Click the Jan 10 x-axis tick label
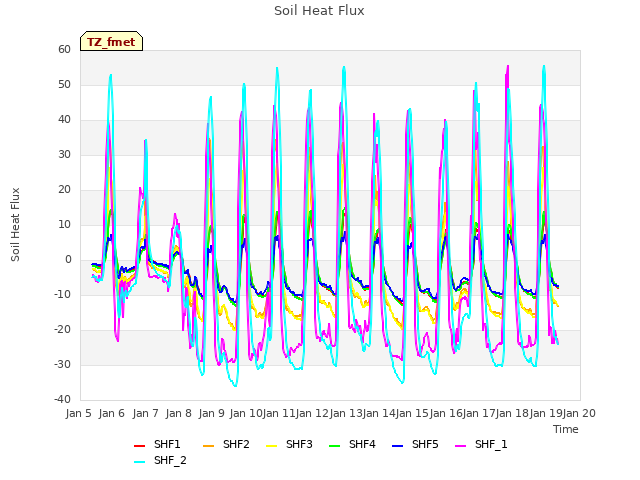The width and height of the screenshot is (640, 480). (246, 413)
